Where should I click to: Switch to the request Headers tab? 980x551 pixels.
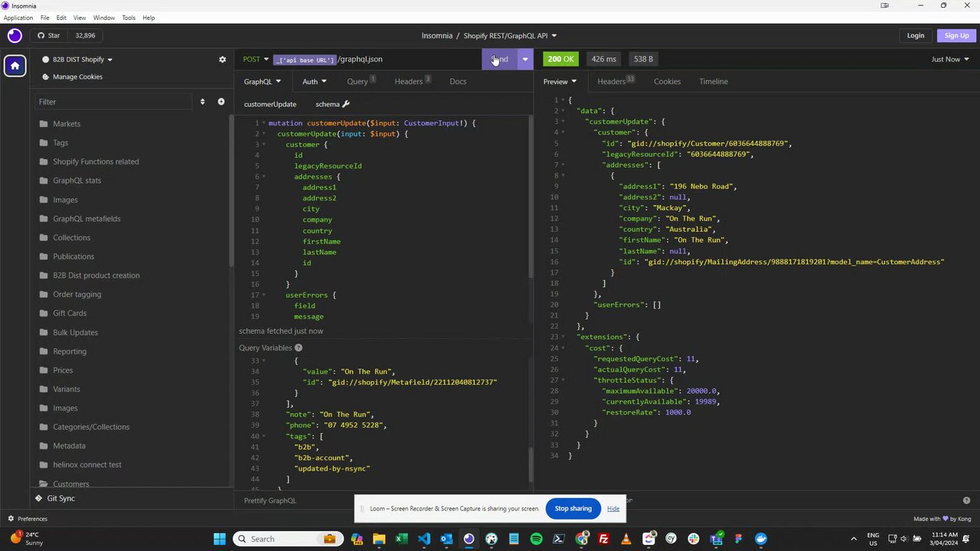pyautogui.click(x=413, y=81)
